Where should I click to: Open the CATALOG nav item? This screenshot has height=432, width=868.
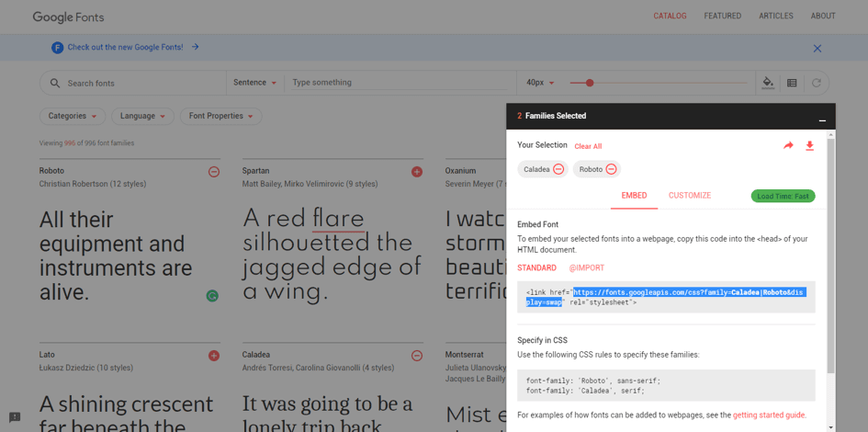click(x=670, y=16)
